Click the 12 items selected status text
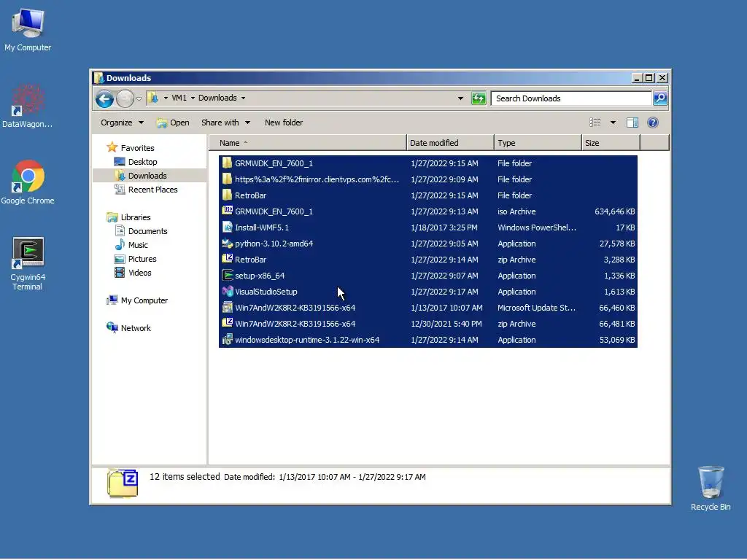The height and width of the screenshot is (560, 747). pos(185,477)
